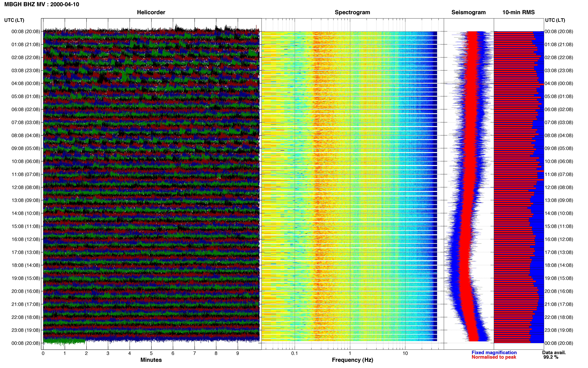
Task: Click frequency tick label '0.1'
Action: coord(295,353)
